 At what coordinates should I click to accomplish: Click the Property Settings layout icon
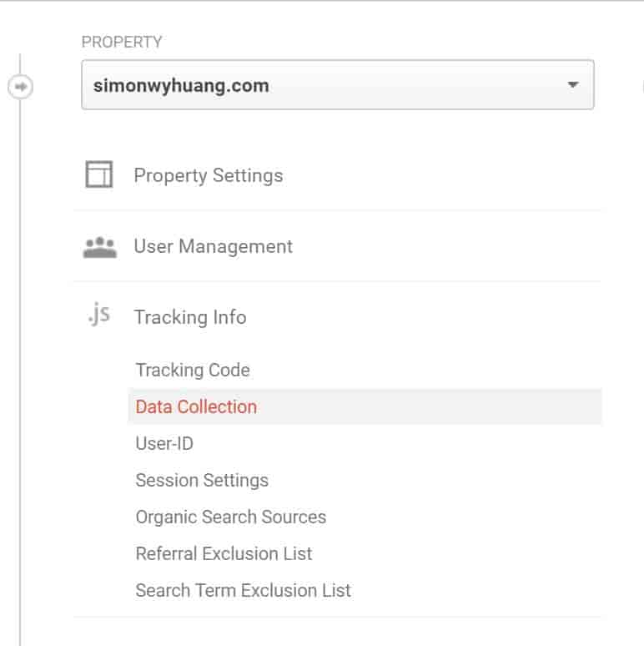pyautogui.click(x=98, y=174)
